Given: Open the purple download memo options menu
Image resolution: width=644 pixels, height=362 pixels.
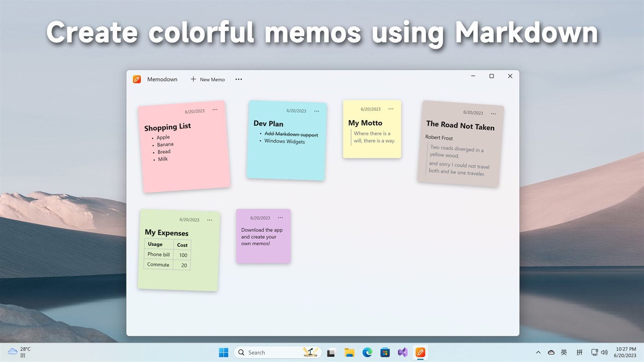Looking at the screenshot, I should click(x=280, y=217).
